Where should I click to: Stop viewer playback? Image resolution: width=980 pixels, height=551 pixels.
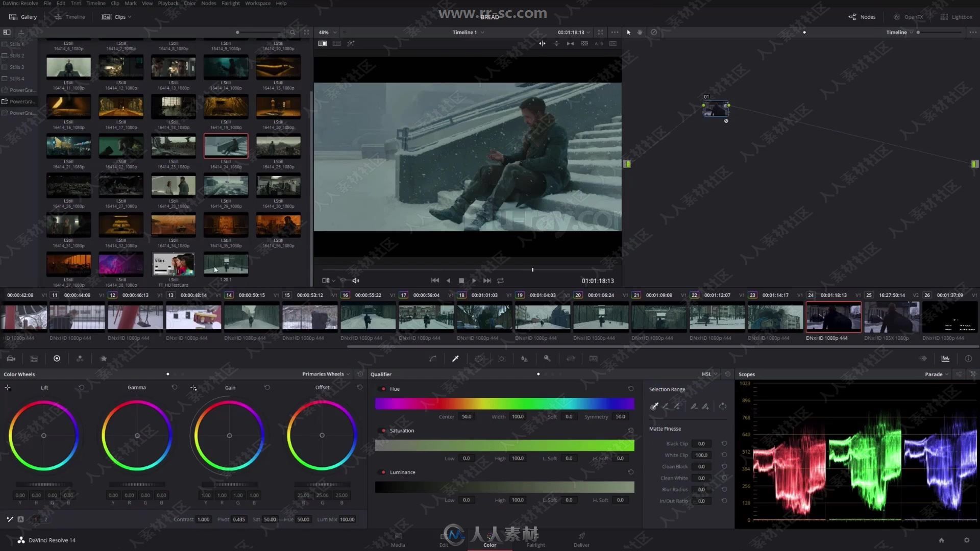(461, 281)
